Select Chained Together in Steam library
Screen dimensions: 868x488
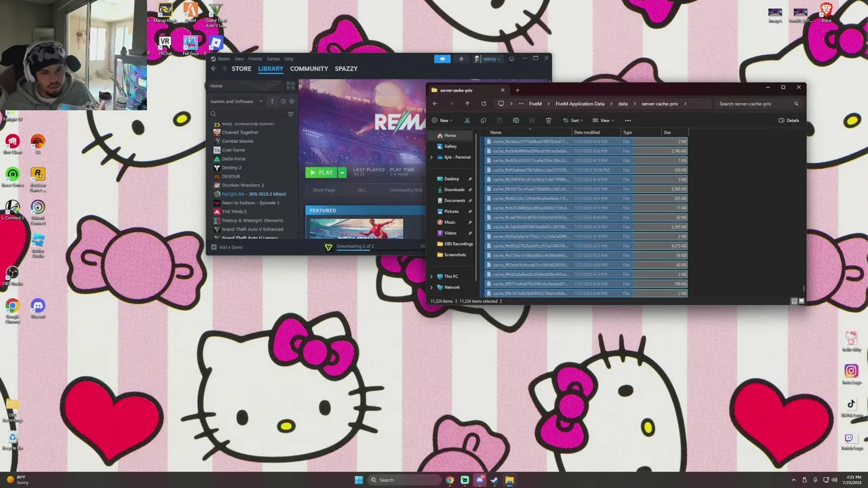pyautogui.click(x=240, y=132)
